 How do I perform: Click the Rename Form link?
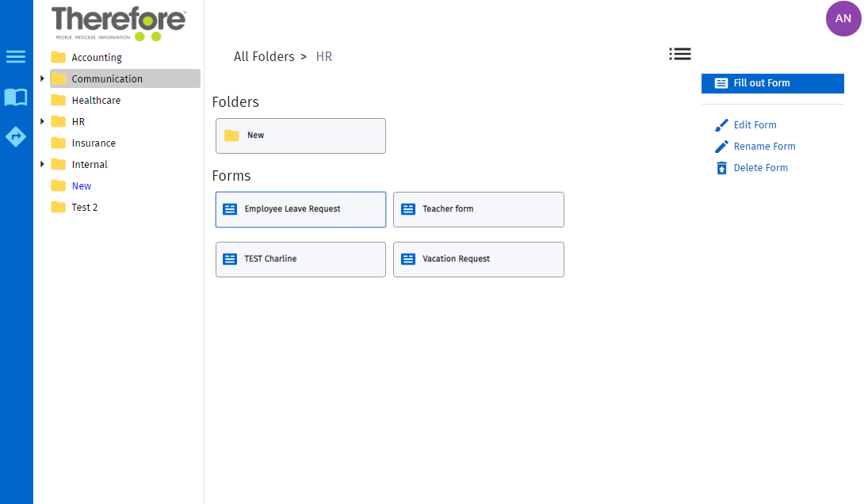click(763, 146)
